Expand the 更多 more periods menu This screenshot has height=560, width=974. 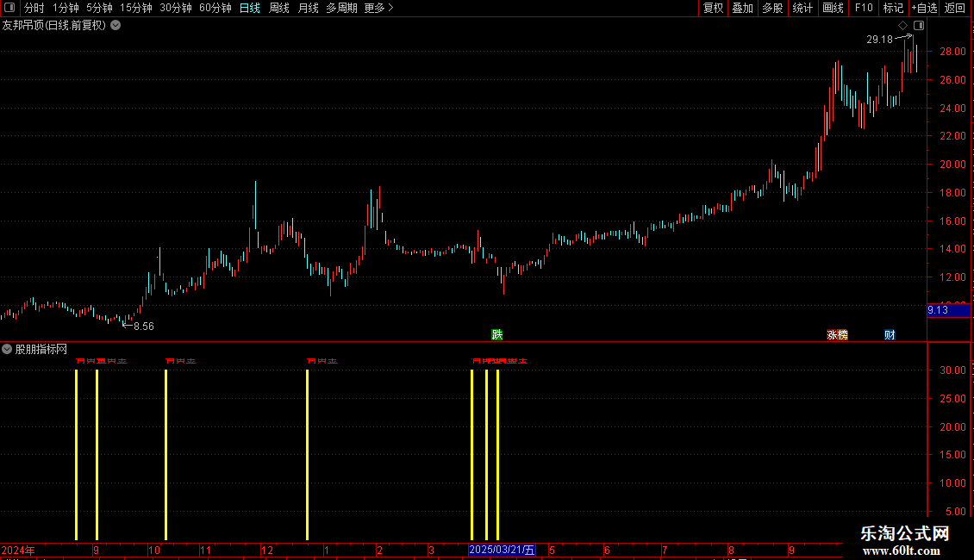tap(378, 8)
